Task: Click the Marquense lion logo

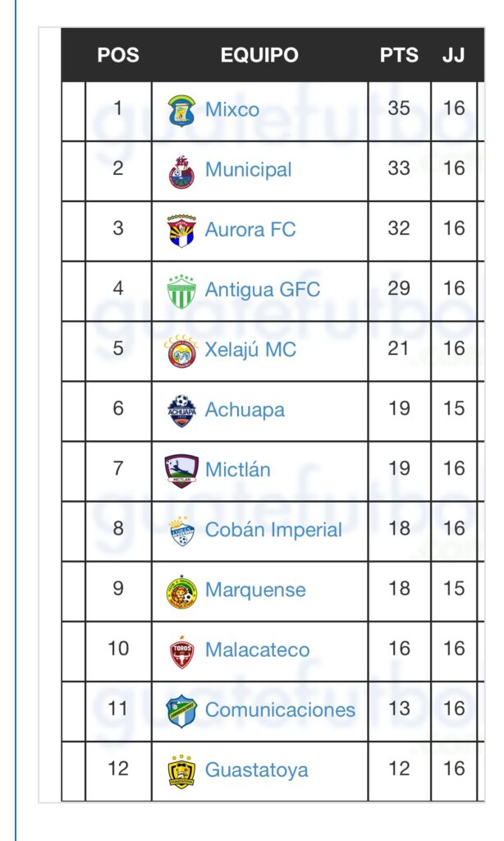Action: click(x=181, y=591)
